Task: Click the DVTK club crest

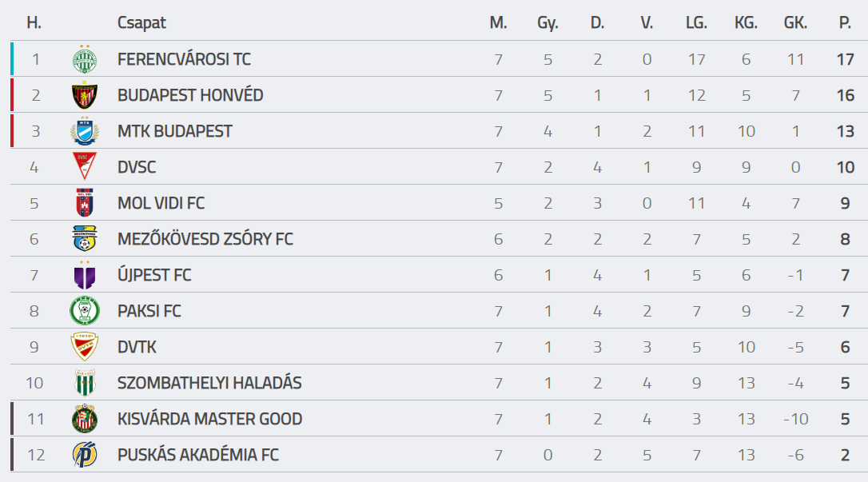Action: point(85,346)
